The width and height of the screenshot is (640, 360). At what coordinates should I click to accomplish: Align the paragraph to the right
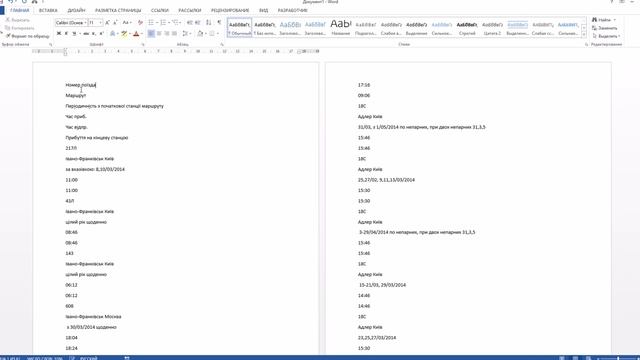[167, 33]
